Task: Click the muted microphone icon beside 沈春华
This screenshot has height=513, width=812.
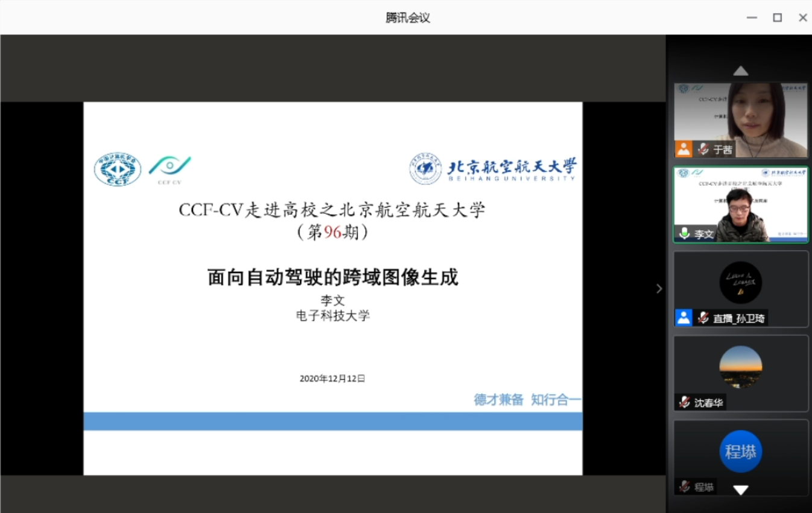Action: pyautogui.click(x=684, y=402)
